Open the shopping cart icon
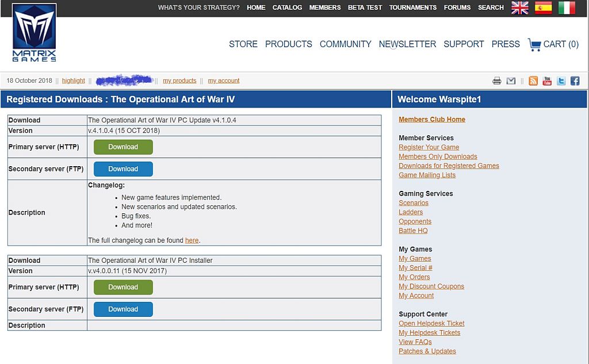 [534, 44]
